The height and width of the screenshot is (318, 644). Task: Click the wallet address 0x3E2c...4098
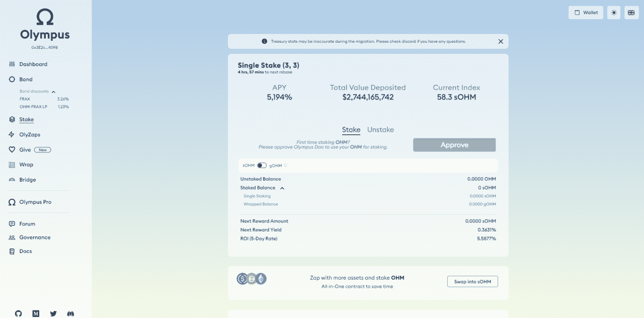point(44,48)
